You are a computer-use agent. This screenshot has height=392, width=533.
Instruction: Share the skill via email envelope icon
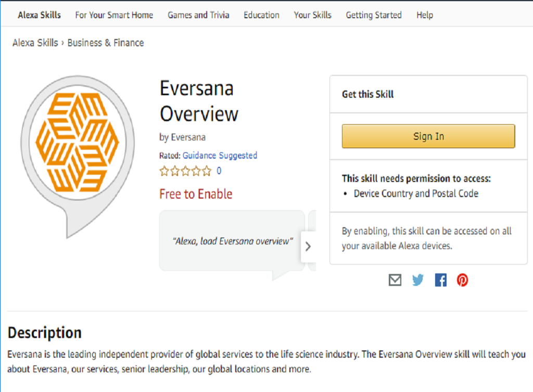(x=395, y=280)
